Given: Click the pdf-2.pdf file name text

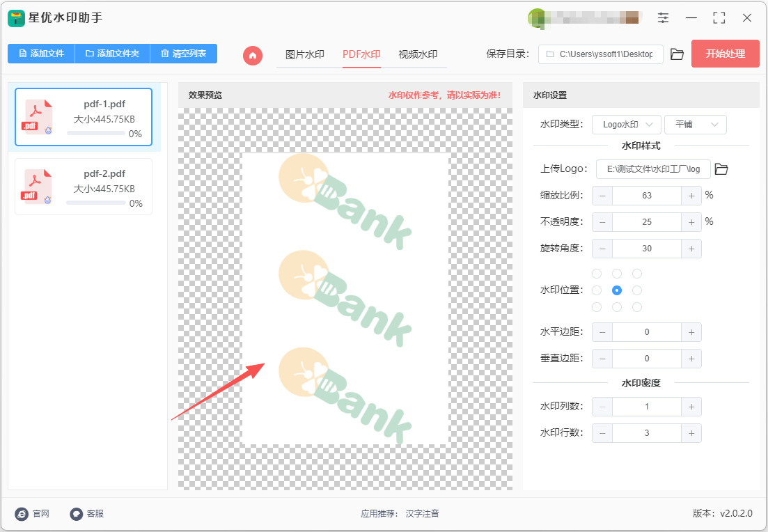Looking at the screenshot, I should (x=104, y=173).
